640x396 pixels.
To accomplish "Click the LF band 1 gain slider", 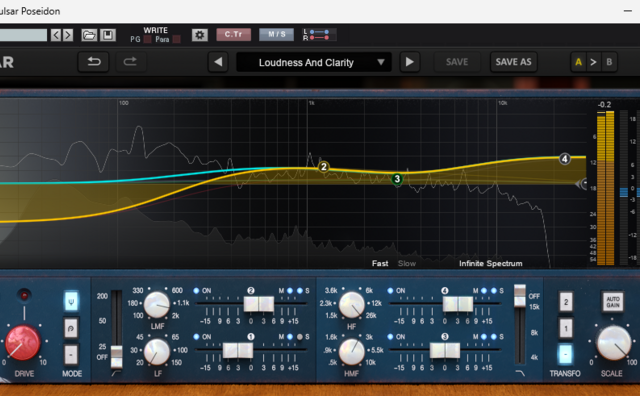I will (238, 350).
